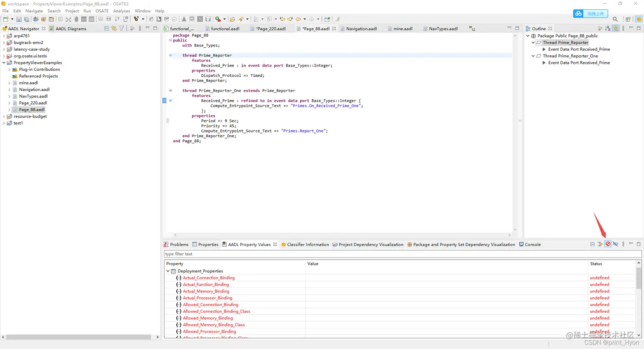
Task: Click the arrows icon left of red undefined toggle
Action: pos(600,244)
